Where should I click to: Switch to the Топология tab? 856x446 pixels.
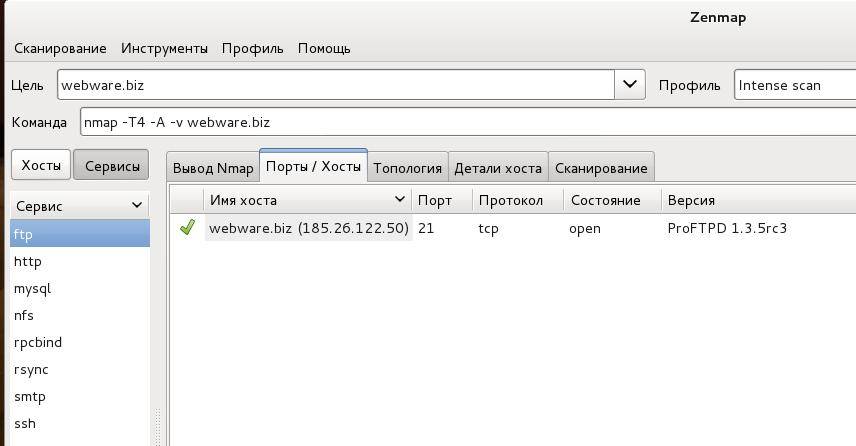[407, 168]
